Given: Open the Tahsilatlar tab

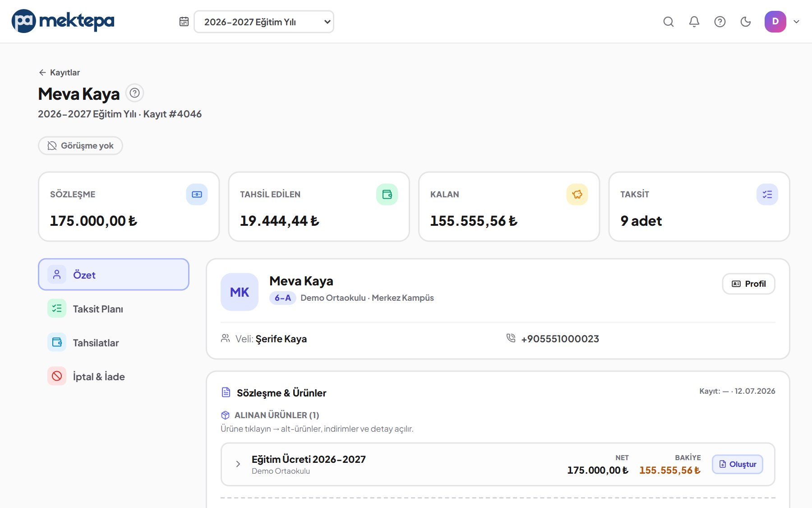Looking at the screenshot, I should 114,343.
